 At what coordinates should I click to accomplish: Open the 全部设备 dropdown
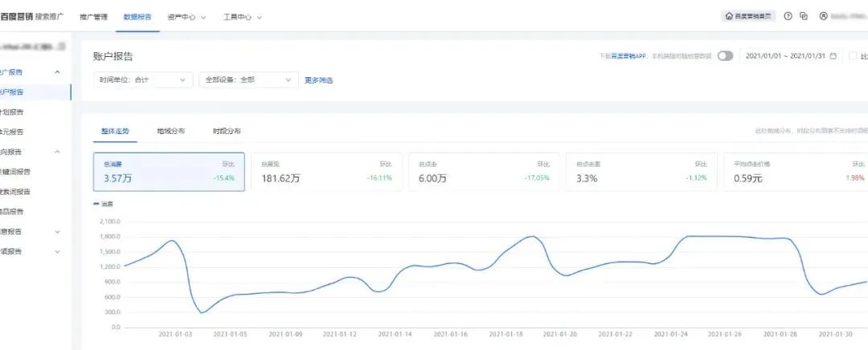248,79
